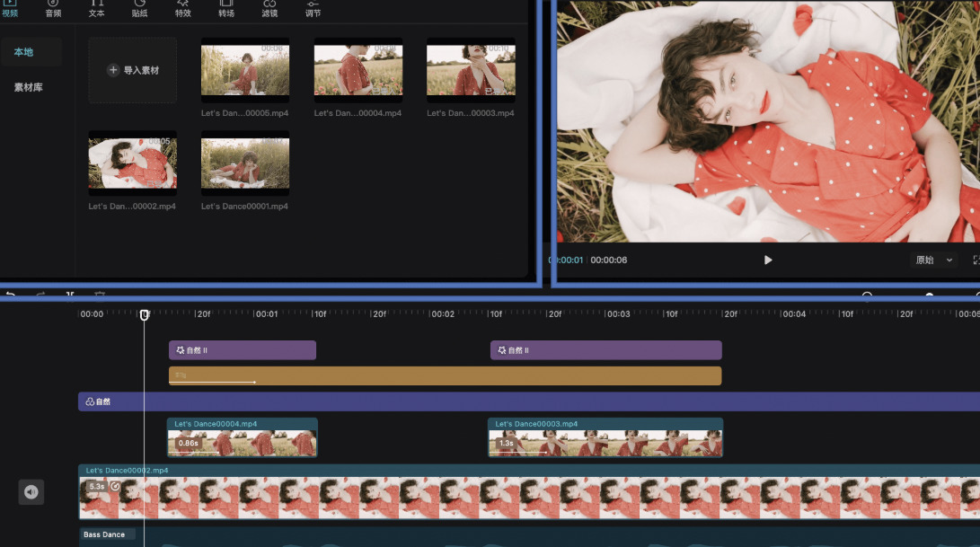This screenshot has height=547, width=980.
Task: Mute the main video track
Action: [x=31, y=491]
